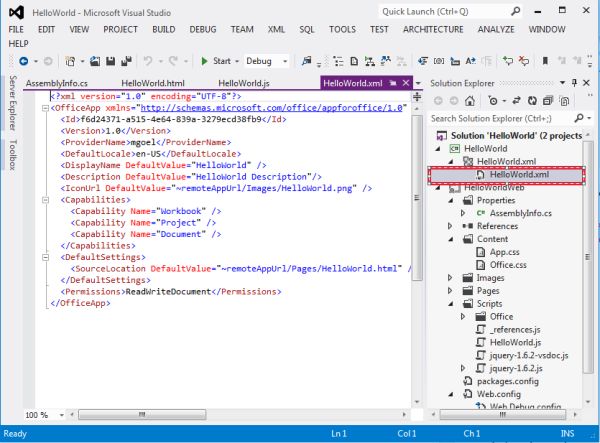600x443 pixels.
Task: Click the schemas.microsoft.com namespace link
Action: [x=271, y=108]
